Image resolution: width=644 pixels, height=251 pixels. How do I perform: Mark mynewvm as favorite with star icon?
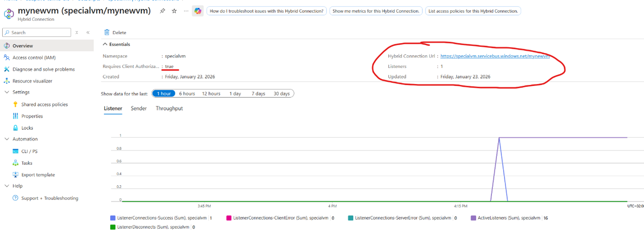point(174,11)
